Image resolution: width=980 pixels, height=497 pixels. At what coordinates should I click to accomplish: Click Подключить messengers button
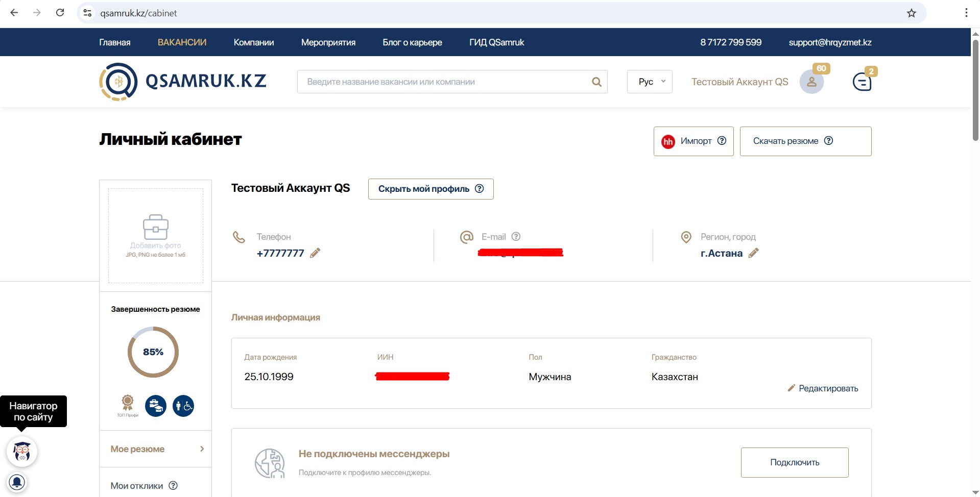coord(795,462)
